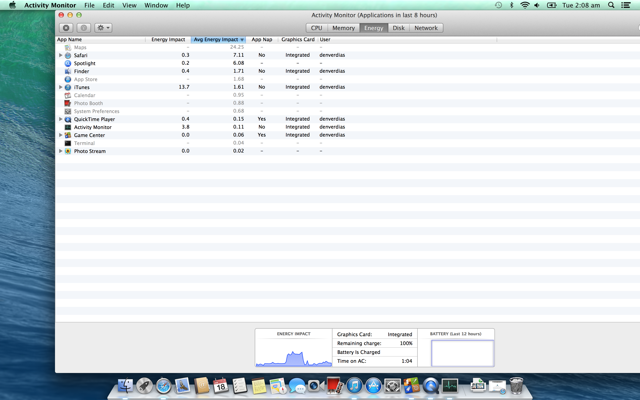The image size is (640, 400).
Task: Open the Wi-Fi status menu
Action: 525,5
